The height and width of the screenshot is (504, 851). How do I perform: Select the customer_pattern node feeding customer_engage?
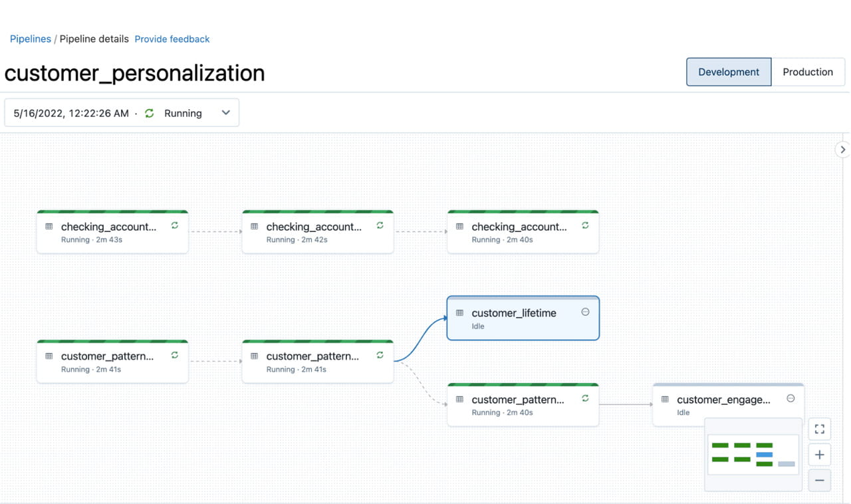pyautogui.click(x=523, y=405)
